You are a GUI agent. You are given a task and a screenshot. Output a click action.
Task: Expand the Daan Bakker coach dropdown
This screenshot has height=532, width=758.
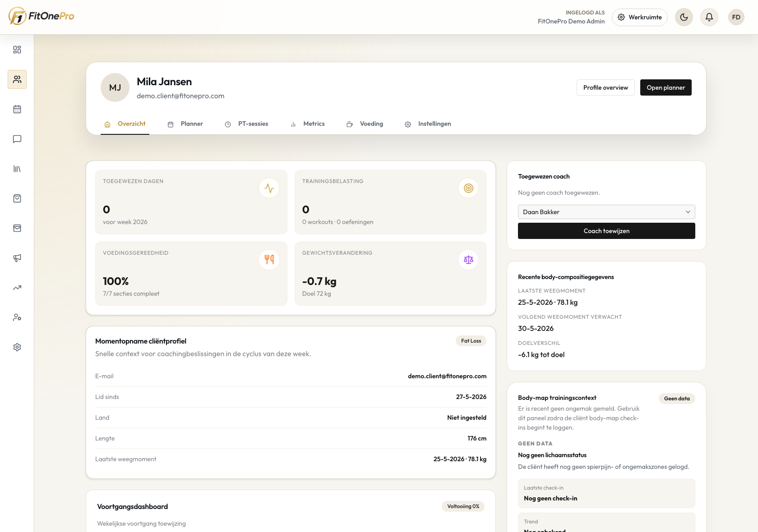point(606,212)
